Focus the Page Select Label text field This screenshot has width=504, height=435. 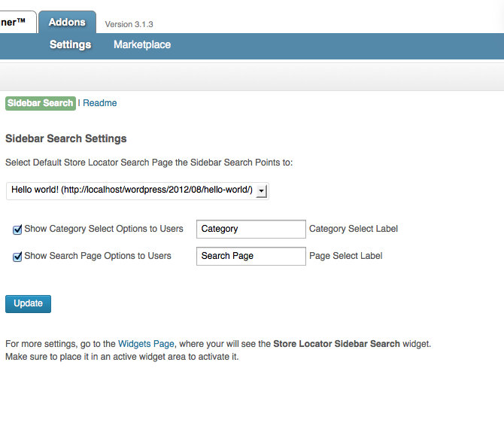pyautogui.click(x=250, y=256)
